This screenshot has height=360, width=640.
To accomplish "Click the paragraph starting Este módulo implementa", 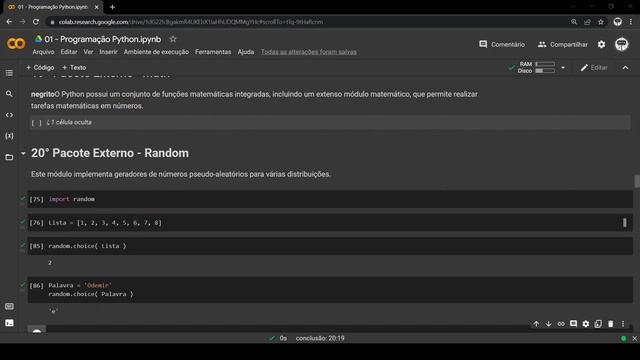I will (181, 174).
